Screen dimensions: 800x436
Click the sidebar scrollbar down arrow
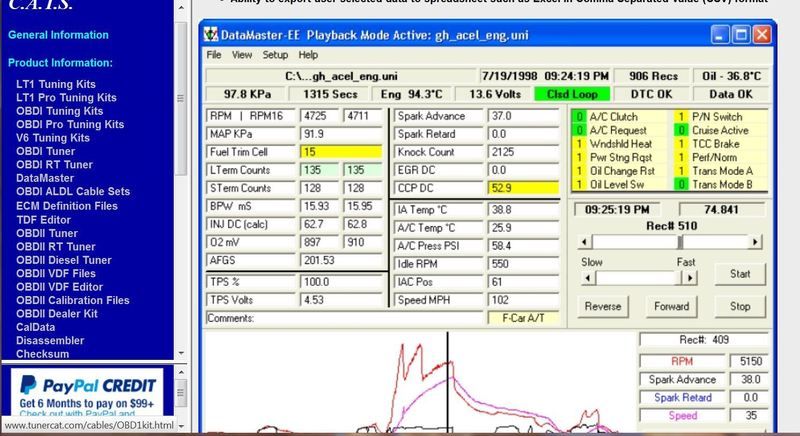pos(181,353)
